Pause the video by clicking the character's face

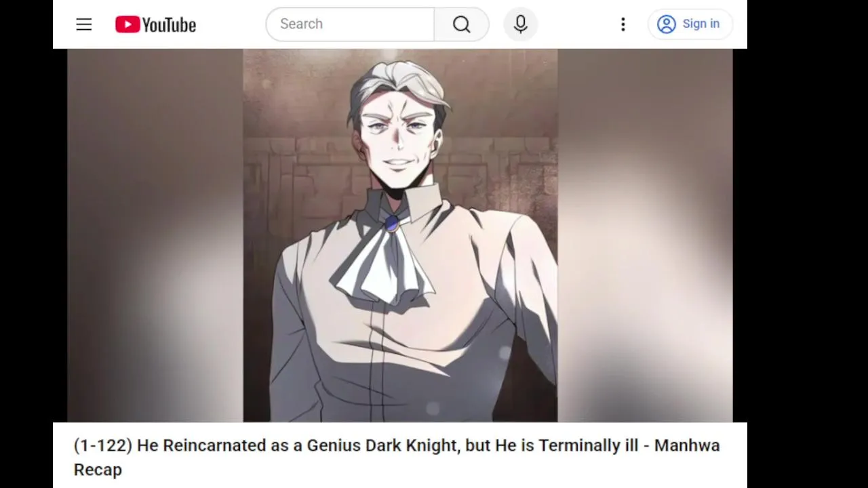pyautogui.click(x=399, y=132)
